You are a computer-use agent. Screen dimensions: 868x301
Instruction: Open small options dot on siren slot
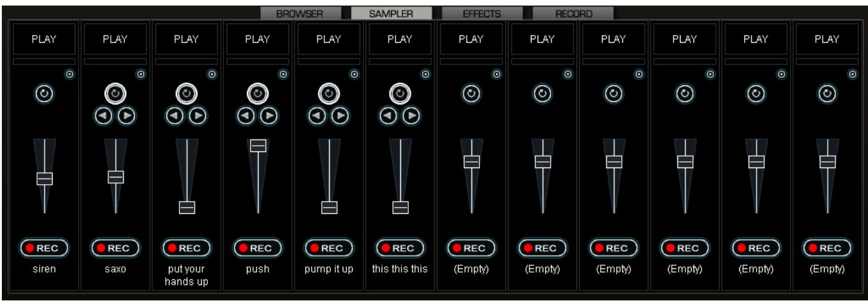pyautogui.click(x=70, y=74)
